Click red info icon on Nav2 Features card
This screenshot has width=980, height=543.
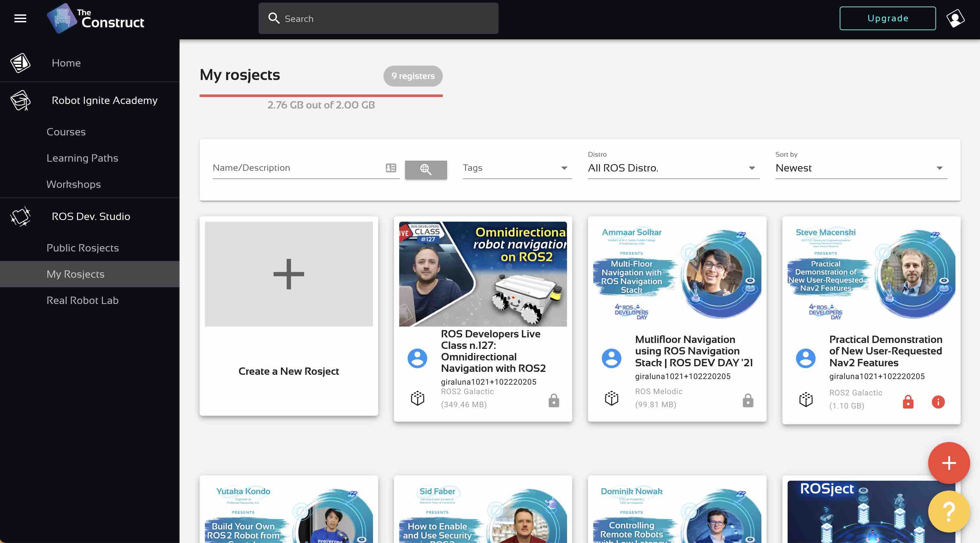click(938, 402)
